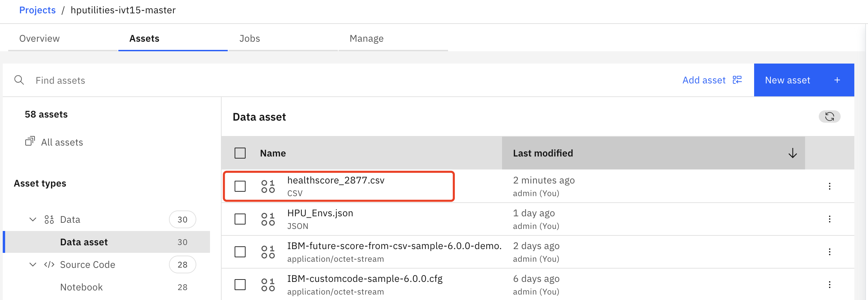Screen dimensions: 868x300
Task: Check the box for IBM-customcode-sample-6.0.0.cfg
Action: point(240,285)
